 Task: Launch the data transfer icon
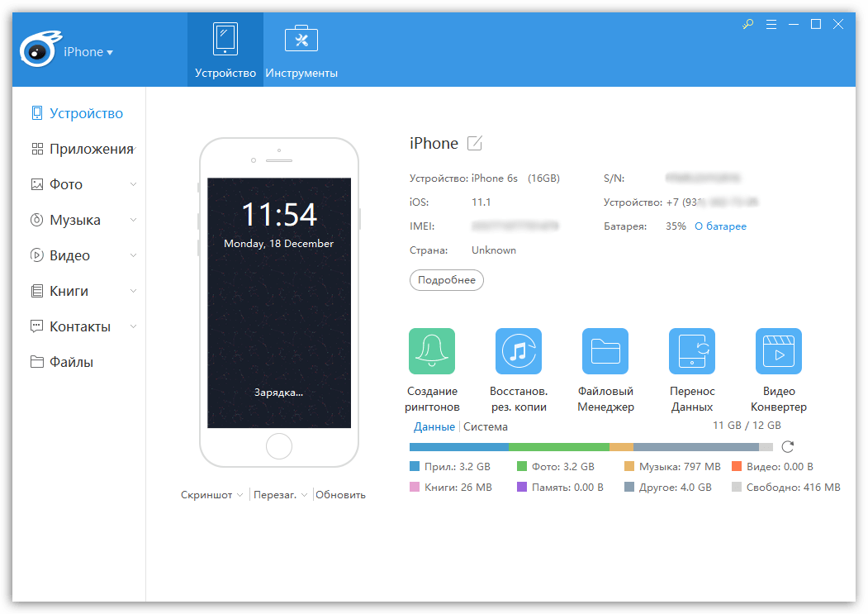click(x=691, y=351)
